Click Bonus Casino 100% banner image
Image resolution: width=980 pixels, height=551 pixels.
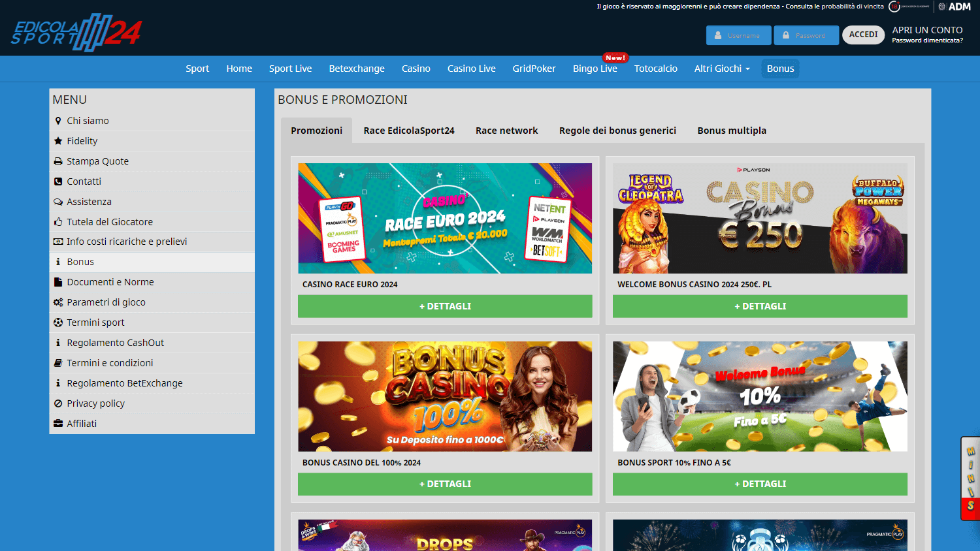[445, 396]
